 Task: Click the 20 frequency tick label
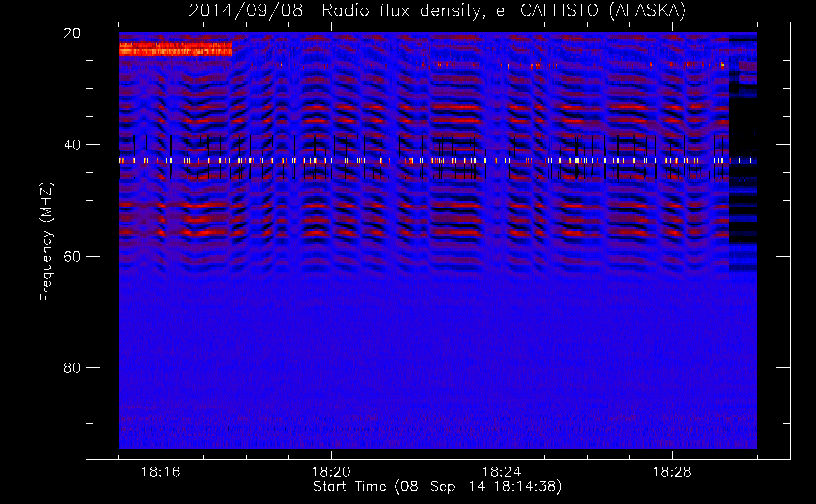72,33
